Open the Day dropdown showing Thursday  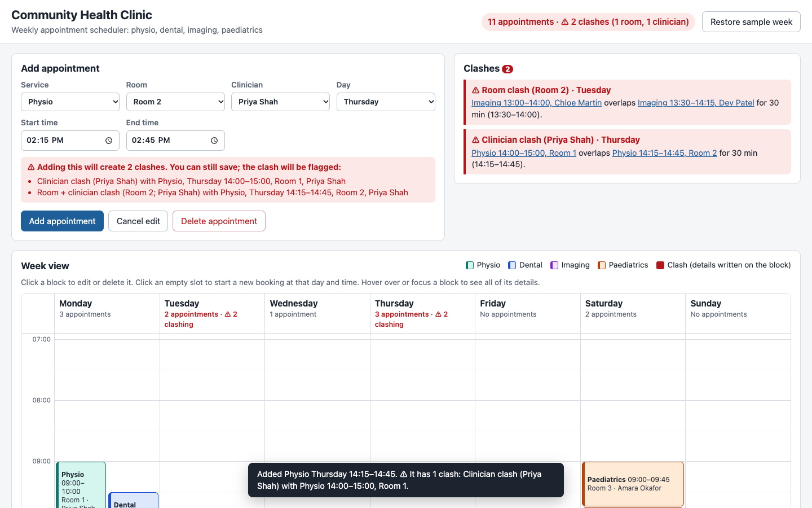[x=386, y=102]
